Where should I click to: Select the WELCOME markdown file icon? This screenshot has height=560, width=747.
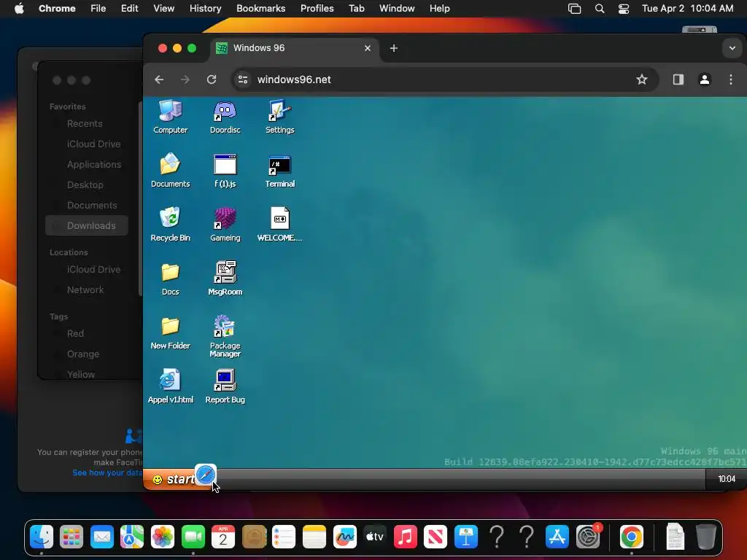pos(279,225)
